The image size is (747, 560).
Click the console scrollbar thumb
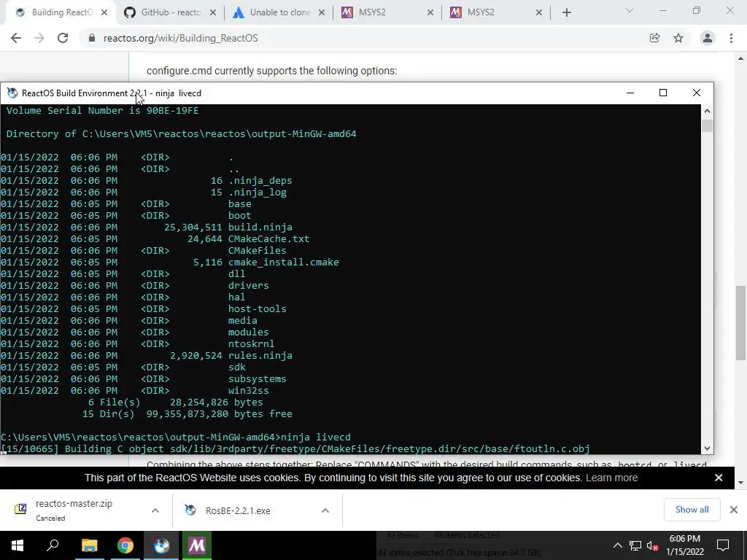coord(707,125)
